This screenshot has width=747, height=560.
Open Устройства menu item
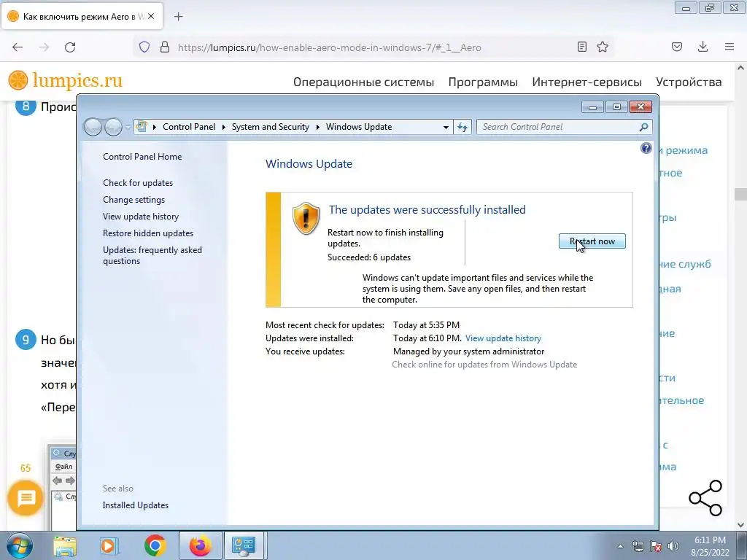689,82
